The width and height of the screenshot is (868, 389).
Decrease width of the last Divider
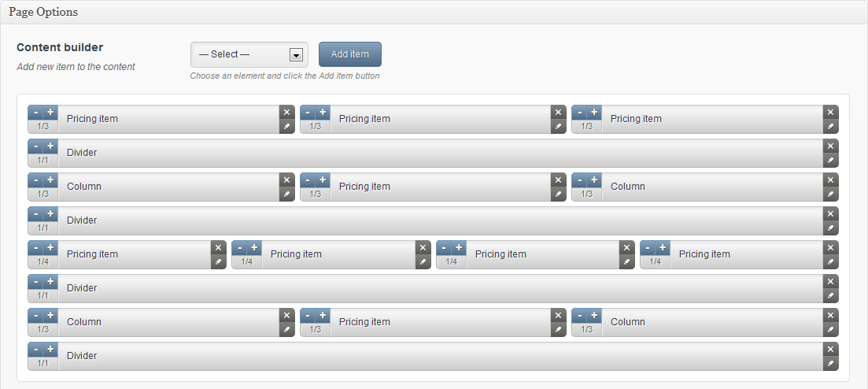coord(35,349)
